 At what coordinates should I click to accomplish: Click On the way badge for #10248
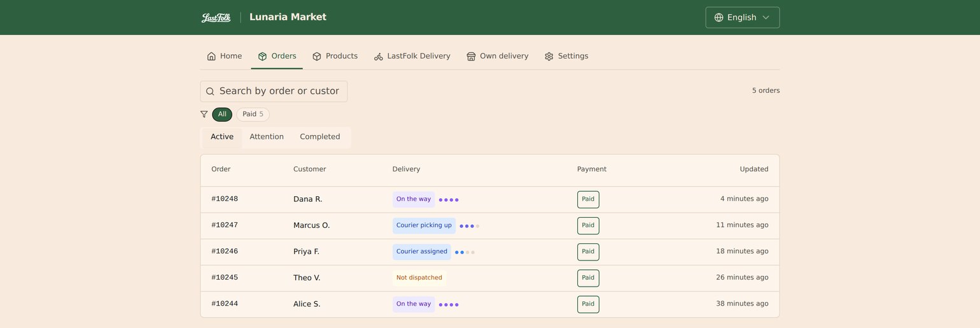[x=414, y=199]
